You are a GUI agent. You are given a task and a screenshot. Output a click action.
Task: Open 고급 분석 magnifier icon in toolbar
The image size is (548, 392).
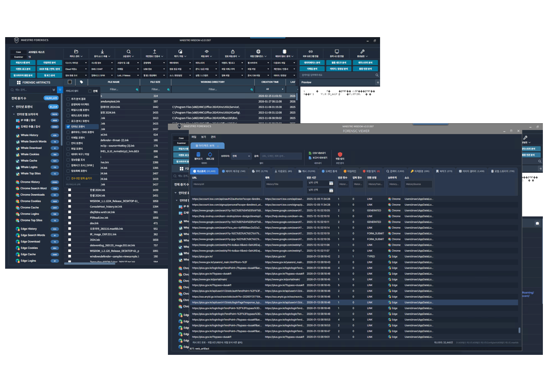pyautogui.click(x=129, y=52)
